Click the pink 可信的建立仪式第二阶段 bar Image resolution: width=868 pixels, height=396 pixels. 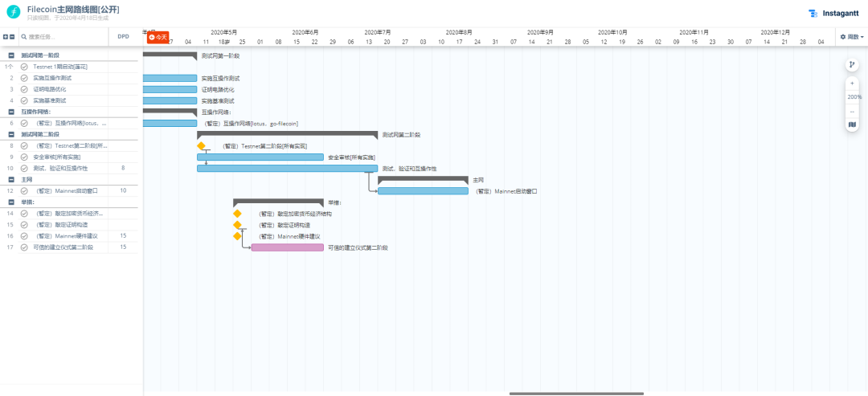tap(287, 247)
